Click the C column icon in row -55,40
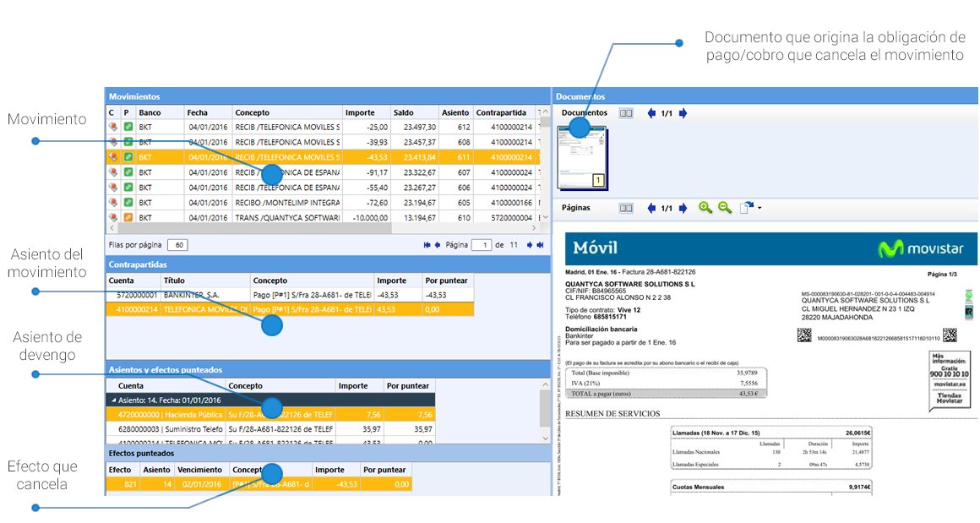This screenshot has width=980, height=523. [x=113, y=187]
